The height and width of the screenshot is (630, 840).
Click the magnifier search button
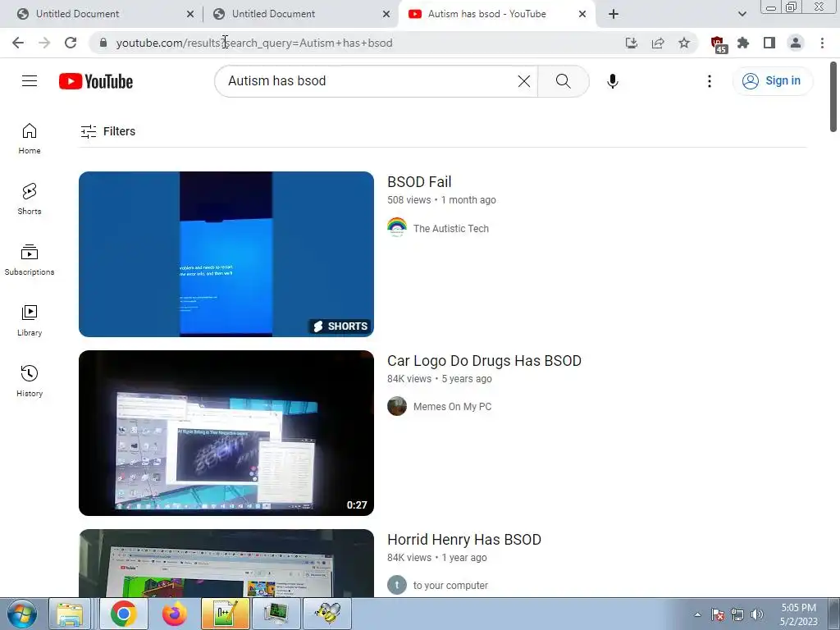pos(563,81)
